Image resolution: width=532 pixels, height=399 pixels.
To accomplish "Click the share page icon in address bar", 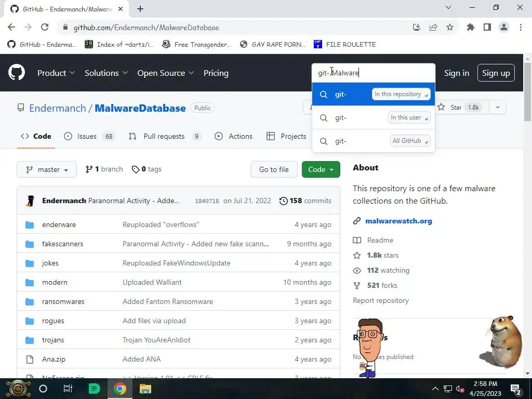I will [x=433, y=27].
